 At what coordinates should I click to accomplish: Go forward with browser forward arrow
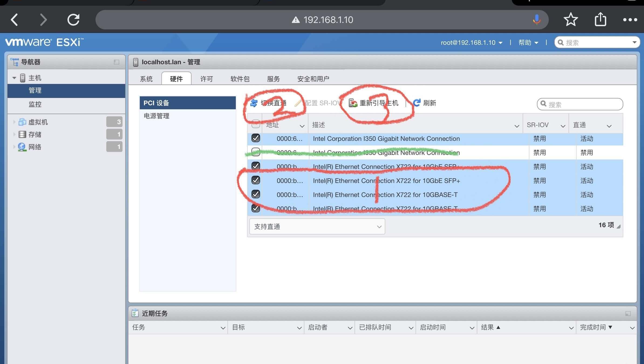43,20
